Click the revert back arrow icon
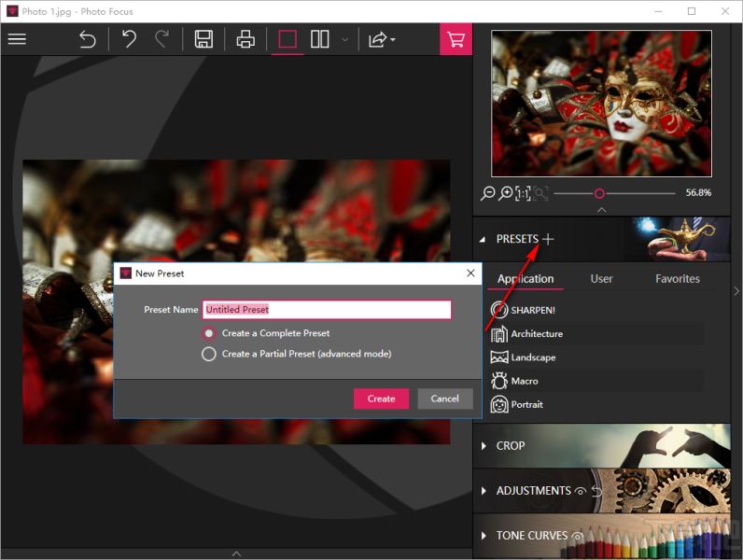743x560 pixels. [x=87, y=39]
